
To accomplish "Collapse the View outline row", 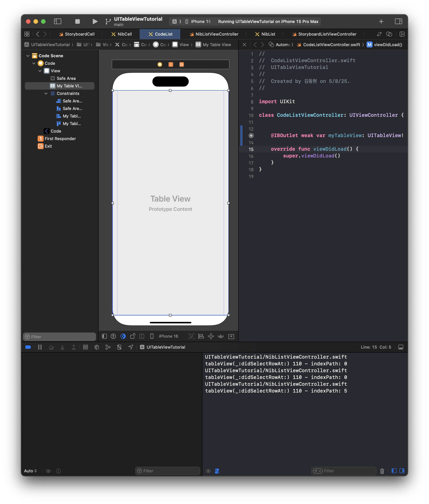I will pyautogui.click(x=40, y=71).
